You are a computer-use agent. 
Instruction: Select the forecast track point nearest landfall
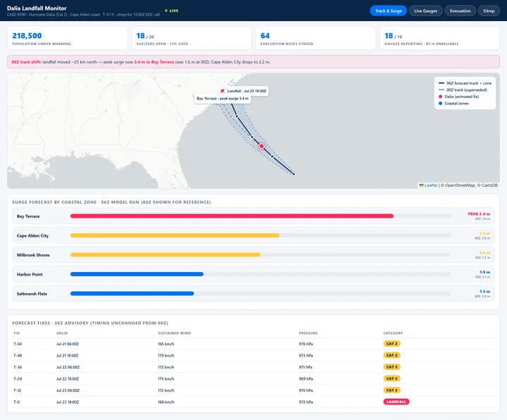(237, 116)
